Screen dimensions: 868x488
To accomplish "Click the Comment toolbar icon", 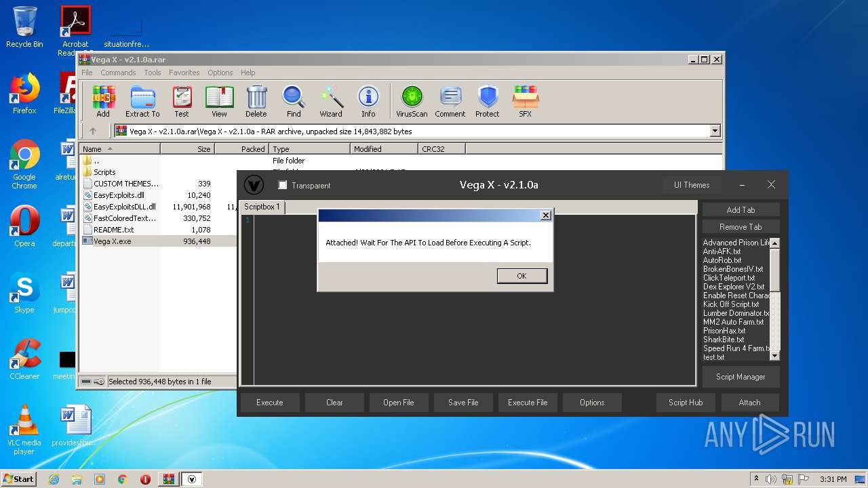I will pyautogui.click(x=450, y=101).
